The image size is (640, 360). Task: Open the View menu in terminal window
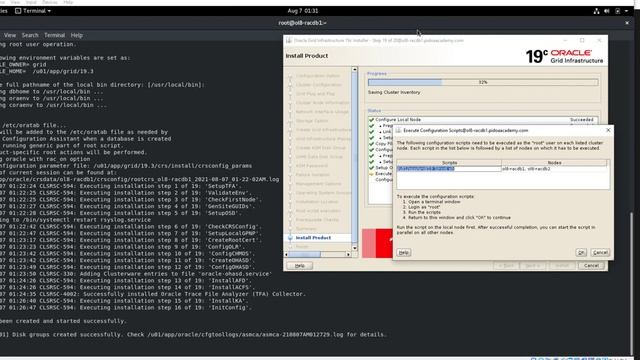pos(10,36)
